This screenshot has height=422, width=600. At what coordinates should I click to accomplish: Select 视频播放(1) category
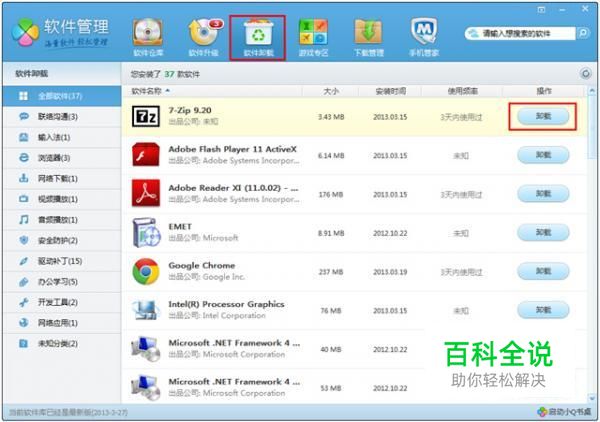[62, 199]
